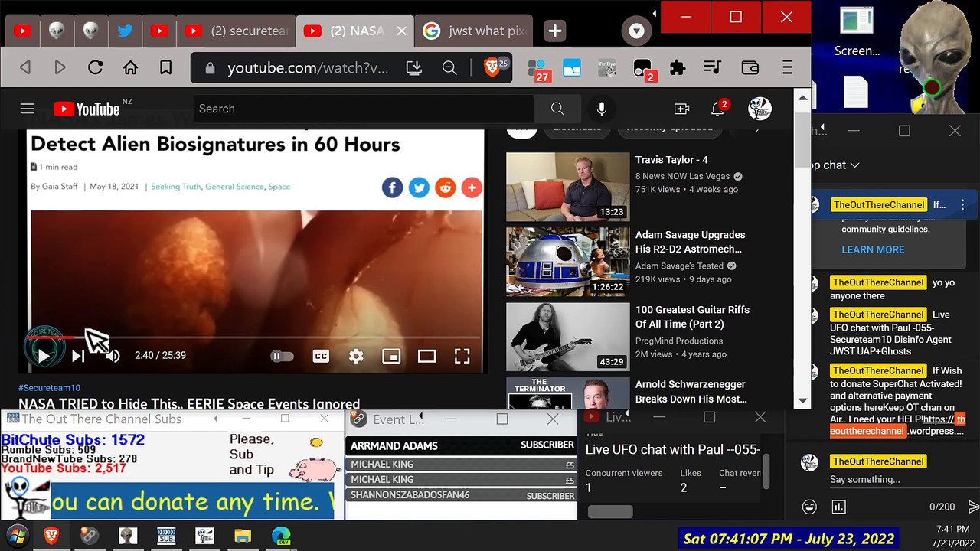The width and height of the screenshot is (980, 551).
Task: Open the Screen... desktop shortcut icon
Action: pos(857,33)
